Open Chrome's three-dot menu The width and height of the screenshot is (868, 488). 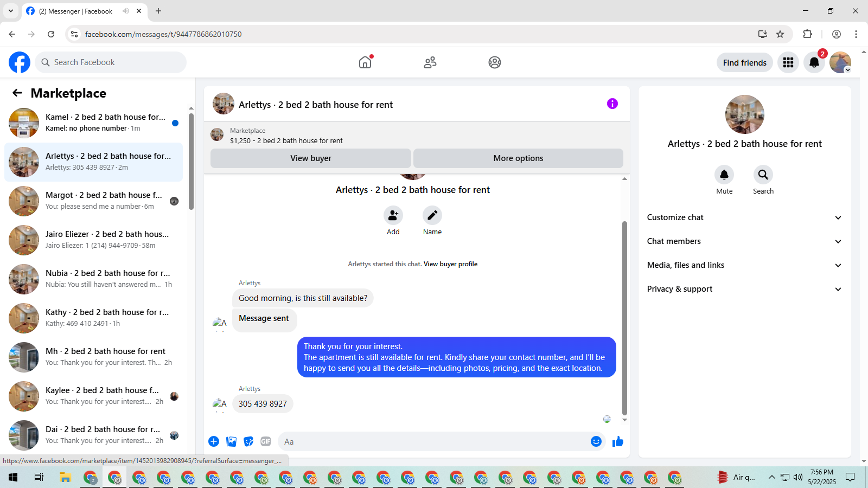tap(856, 34)
